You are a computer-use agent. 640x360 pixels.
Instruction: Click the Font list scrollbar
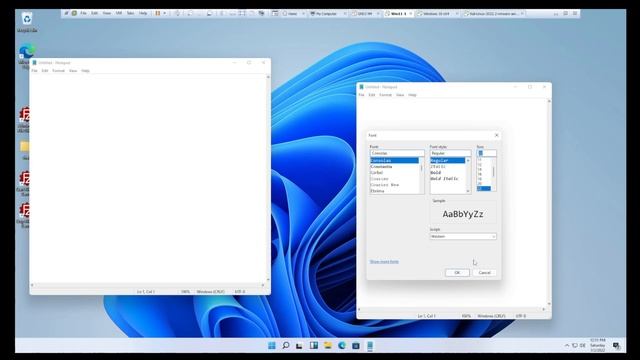click(422, 176)
